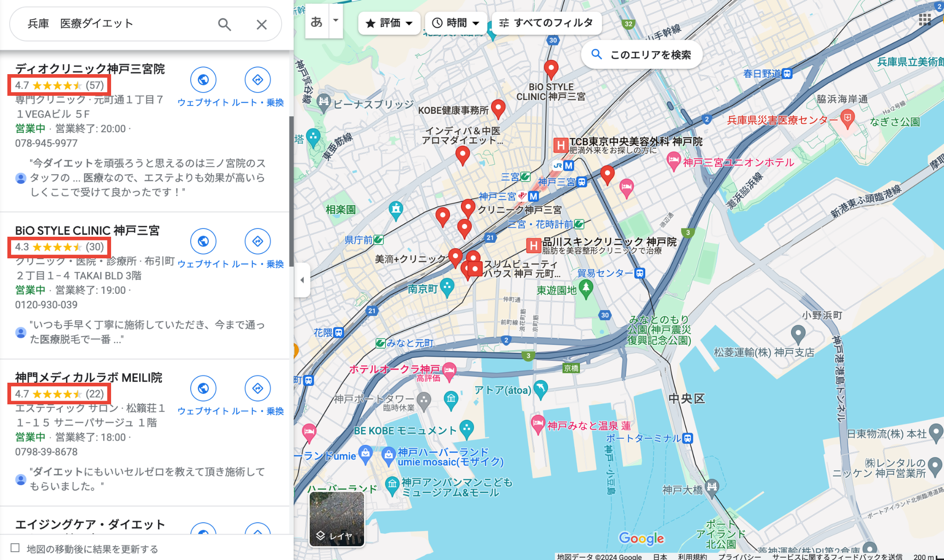Get directions to ディオクリニック神戸三宮院
Image resolution: width=944 pixels, height=560 pixels.
point(258,80)
